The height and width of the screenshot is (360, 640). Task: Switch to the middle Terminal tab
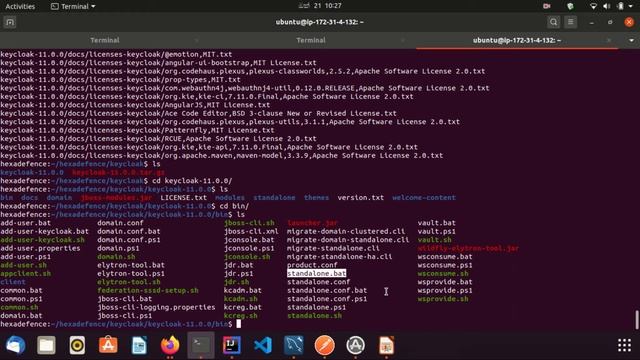click(311, 40)
